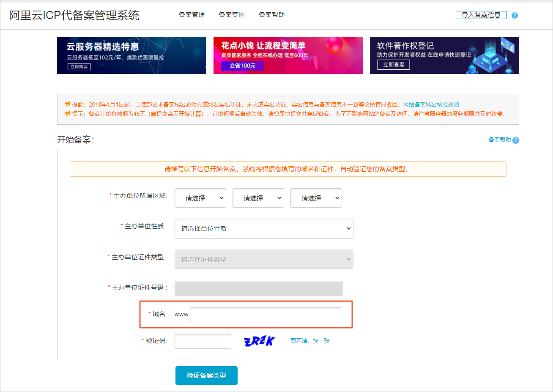553x392 pixels.
Task: Click the 备案帮助 question mark help icon
Action: [516, 140]
